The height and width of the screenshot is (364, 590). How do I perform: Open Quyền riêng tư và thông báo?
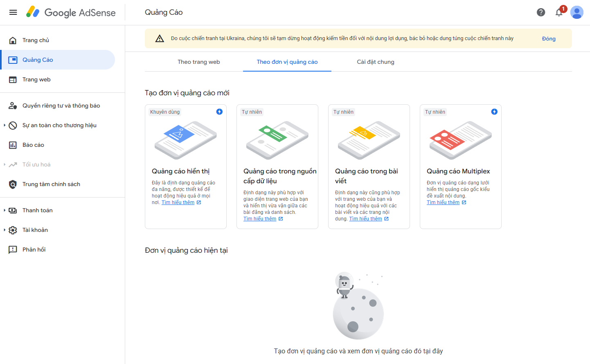tap(61, 106)
